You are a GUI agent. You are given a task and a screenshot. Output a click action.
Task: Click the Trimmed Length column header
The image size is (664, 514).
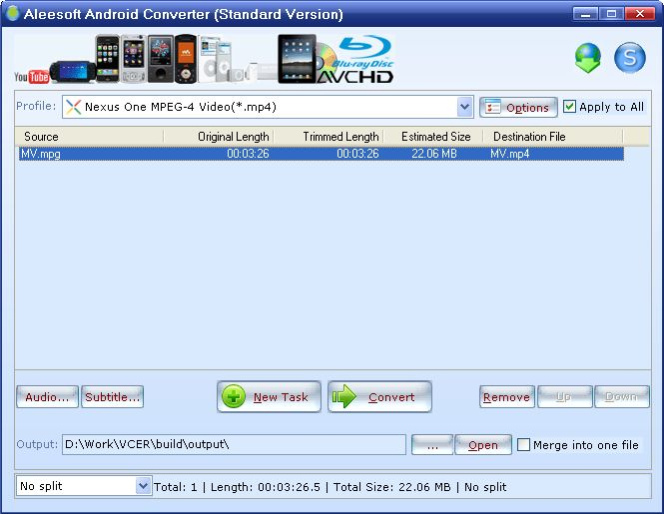[328, 136]
